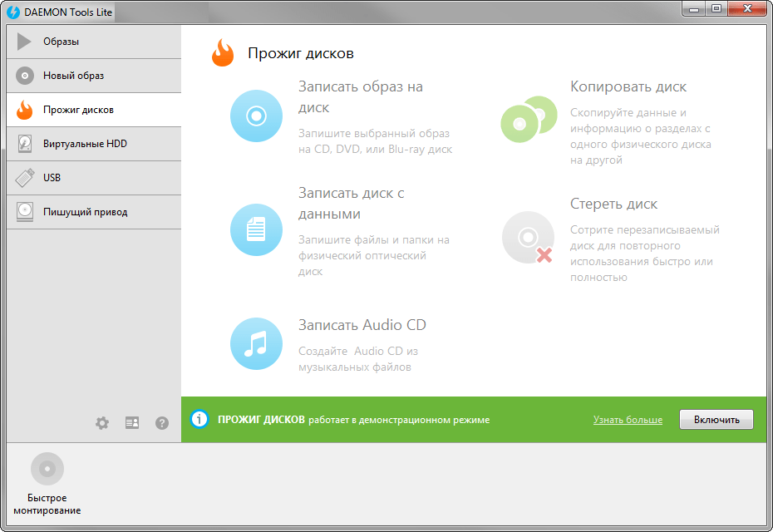Click the disc icon beside Новый образ
The image size is (773, 532).
coord(25,76)
